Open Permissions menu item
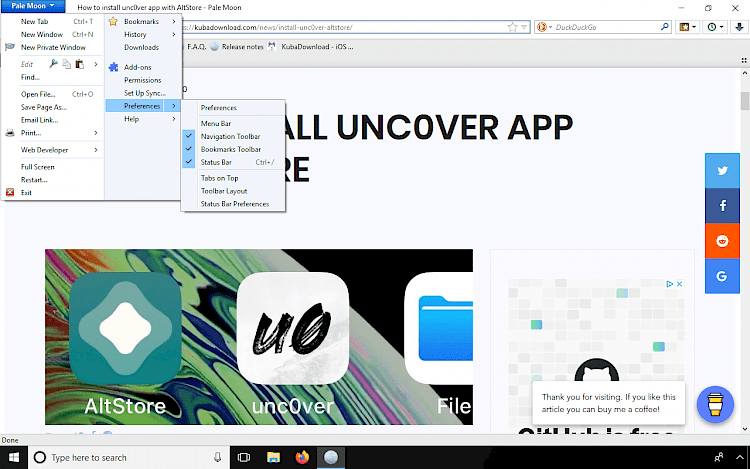Image resolution: width=750 pixels, height=469 pixels. click(x=143, y=80)
